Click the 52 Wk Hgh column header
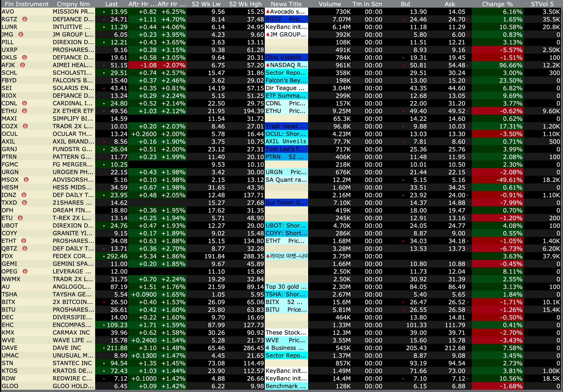This screenshot has width=563, height=392. [x=245, y=4]
